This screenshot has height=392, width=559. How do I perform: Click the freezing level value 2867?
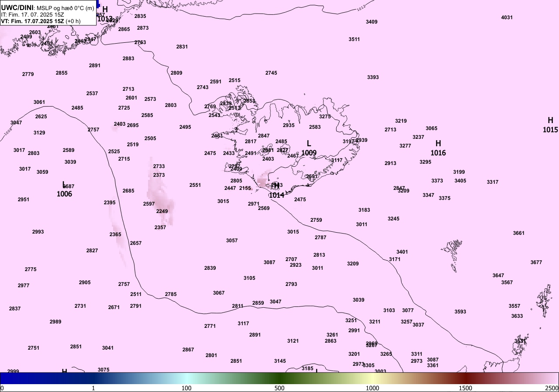coord(188,350)
